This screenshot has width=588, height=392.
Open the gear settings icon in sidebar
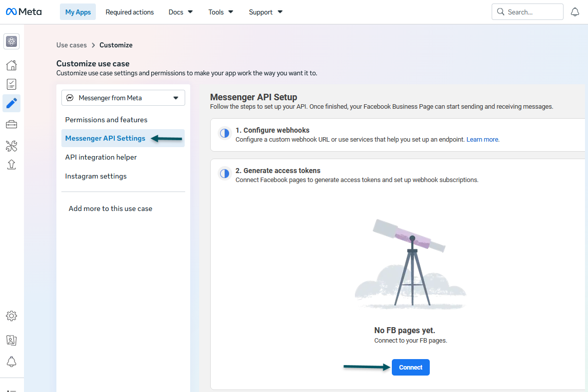tap(11, 316)
